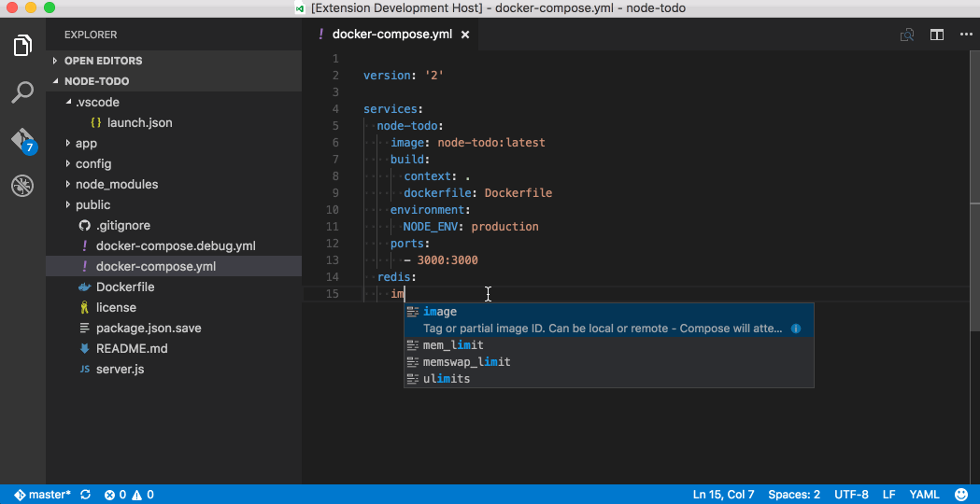
Task: Expand the Open Editors section
Action: click(174, 61)
